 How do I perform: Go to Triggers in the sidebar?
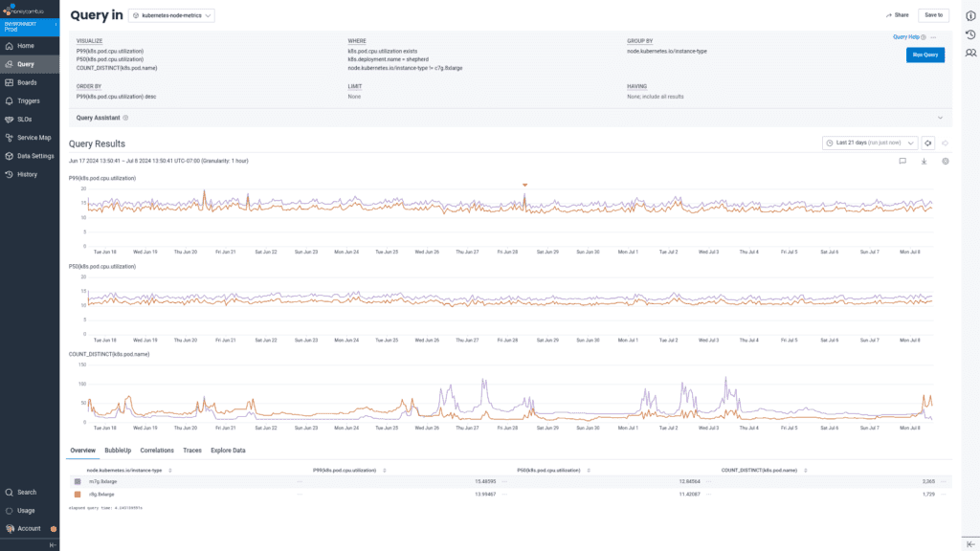(x=28, y=100)
